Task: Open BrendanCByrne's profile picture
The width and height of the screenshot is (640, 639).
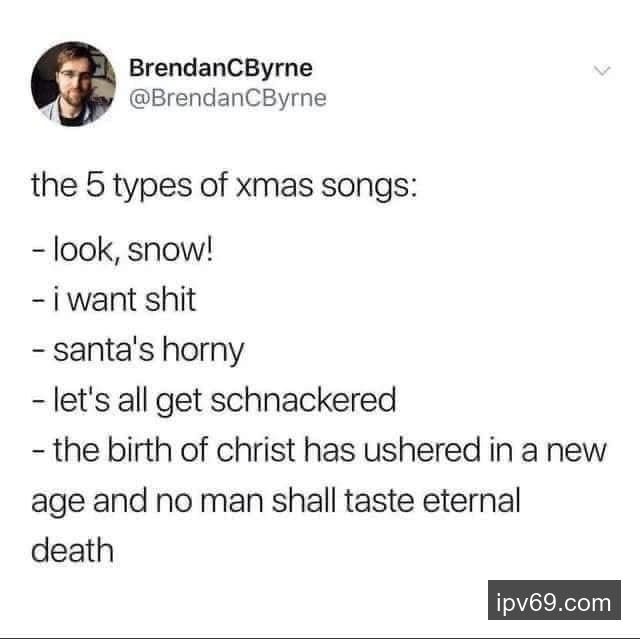Action: (73, 84)
